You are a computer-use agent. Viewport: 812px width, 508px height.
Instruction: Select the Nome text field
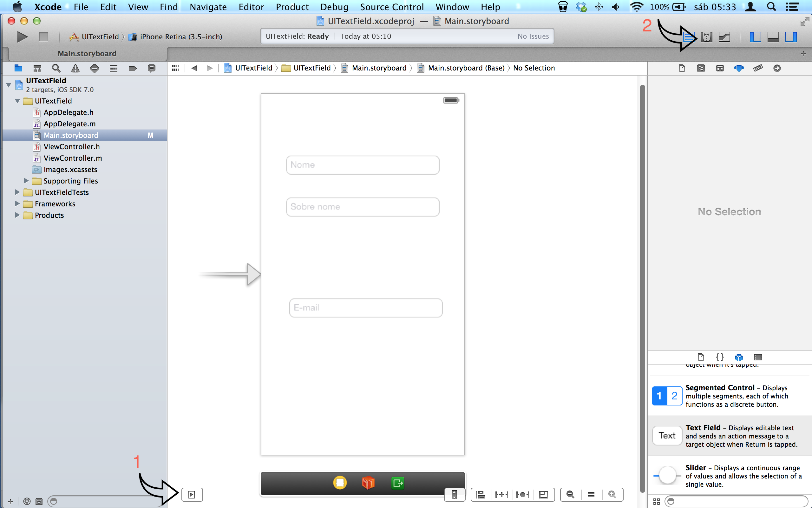(363, 165)
